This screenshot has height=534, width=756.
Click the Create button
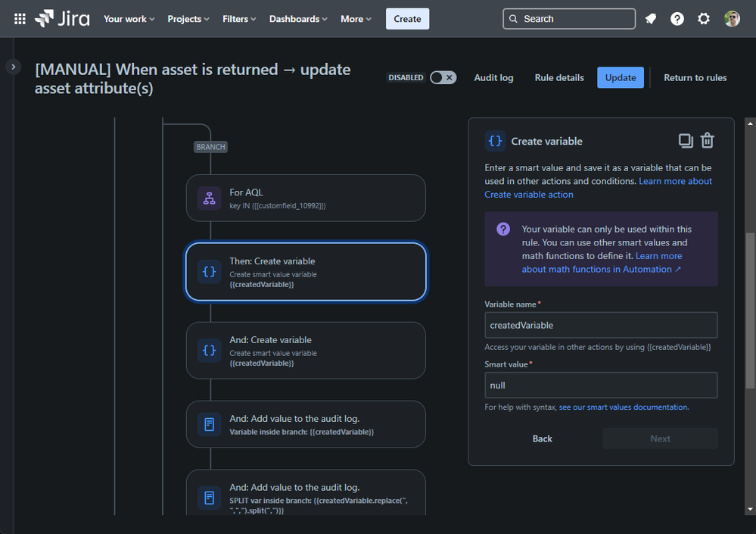click(407, 19)
